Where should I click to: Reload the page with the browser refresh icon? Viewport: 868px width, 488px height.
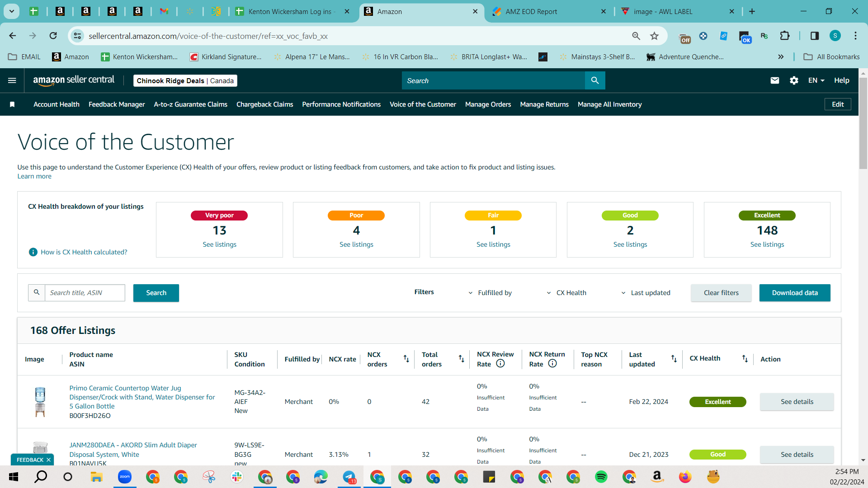point(53,36)
